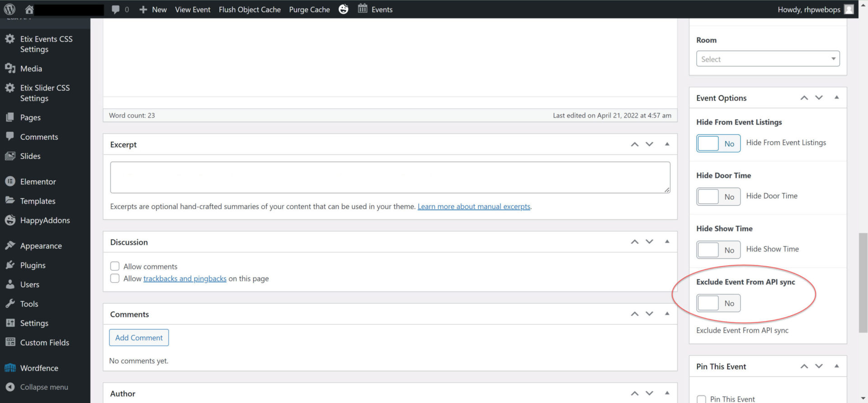Viewport: 868px width, 403px height.
Task: Open the Elementor sidebar icon
Action: point(10,182)
